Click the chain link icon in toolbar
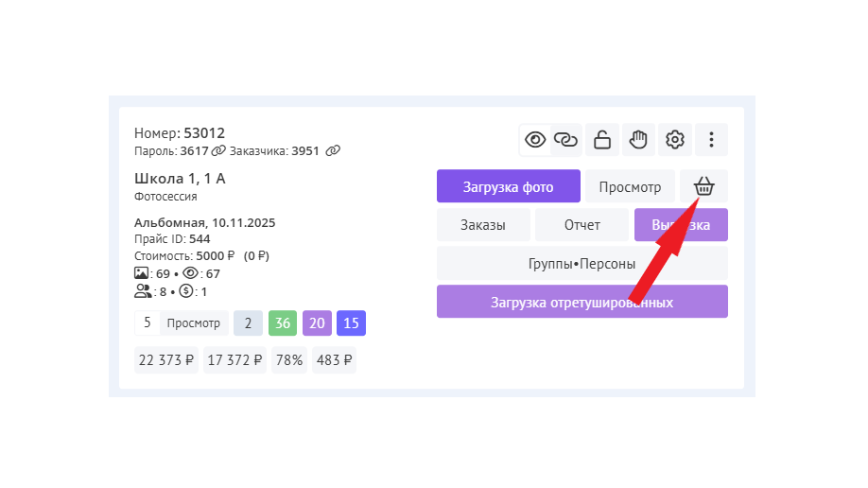868x488 pixels. 565,140
